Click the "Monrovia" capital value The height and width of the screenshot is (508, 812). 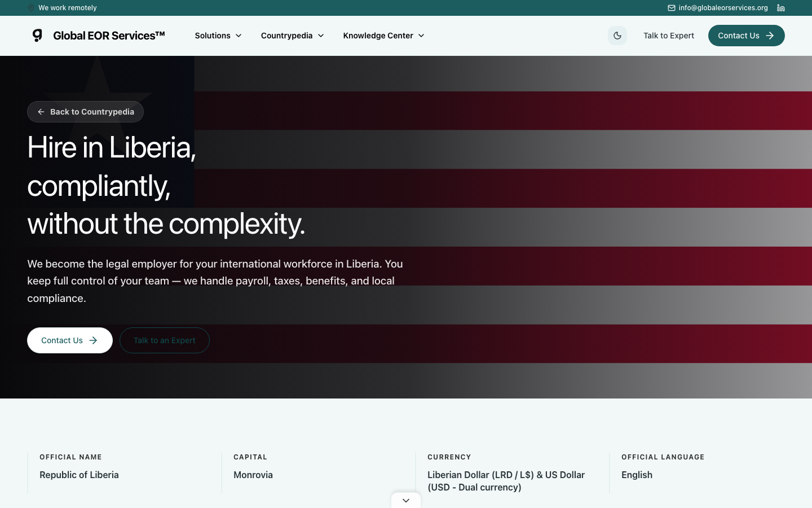point(253,475)
